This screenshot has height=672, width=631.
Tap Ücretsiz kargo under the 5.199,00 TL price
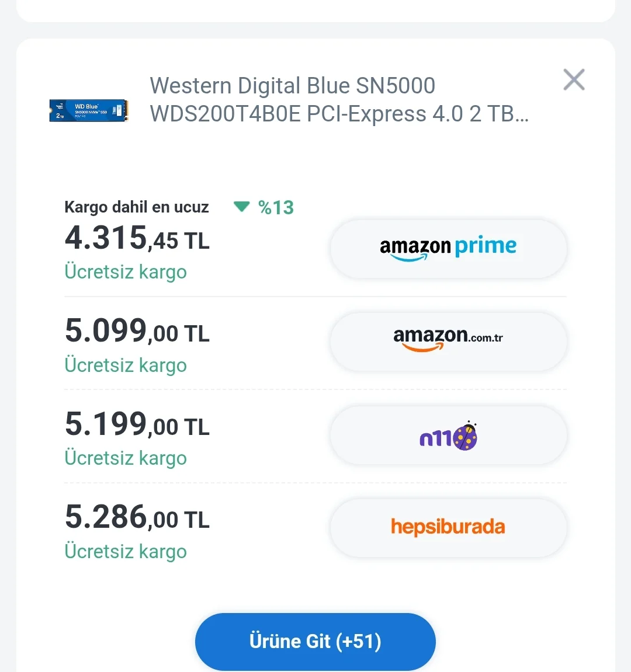pos(126,458)
